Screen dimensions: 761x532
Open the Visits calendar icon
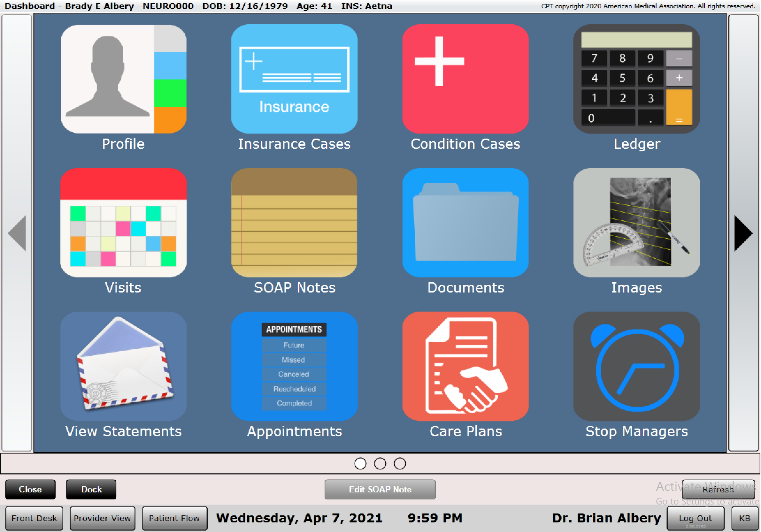tap(123, 223)
